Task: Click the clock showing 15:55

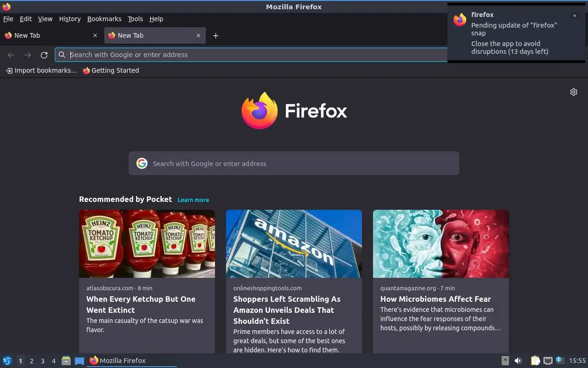Action: 577,361
